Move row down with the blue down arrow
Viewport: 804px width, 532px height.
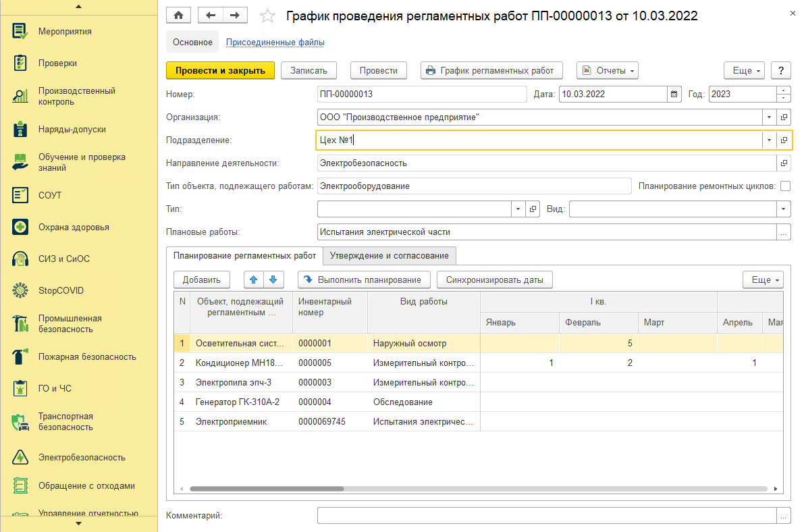[273, 280]
